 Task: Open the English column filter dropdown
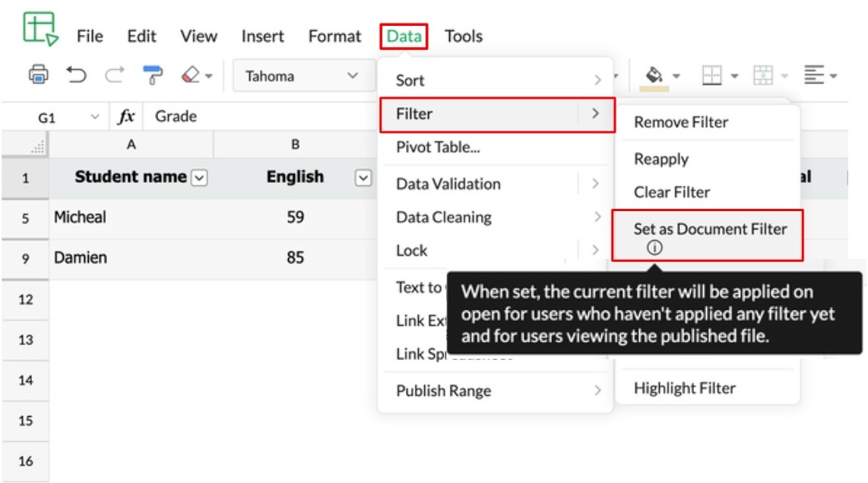(363, 178)
